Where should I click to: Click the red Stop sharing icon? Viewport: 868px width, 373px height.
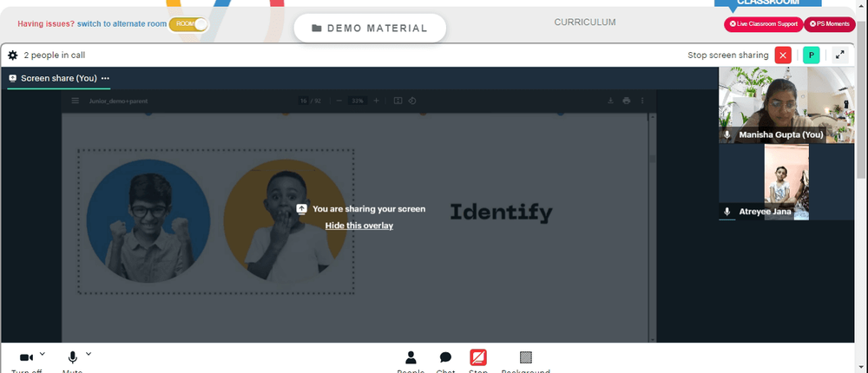coord(478,357)
